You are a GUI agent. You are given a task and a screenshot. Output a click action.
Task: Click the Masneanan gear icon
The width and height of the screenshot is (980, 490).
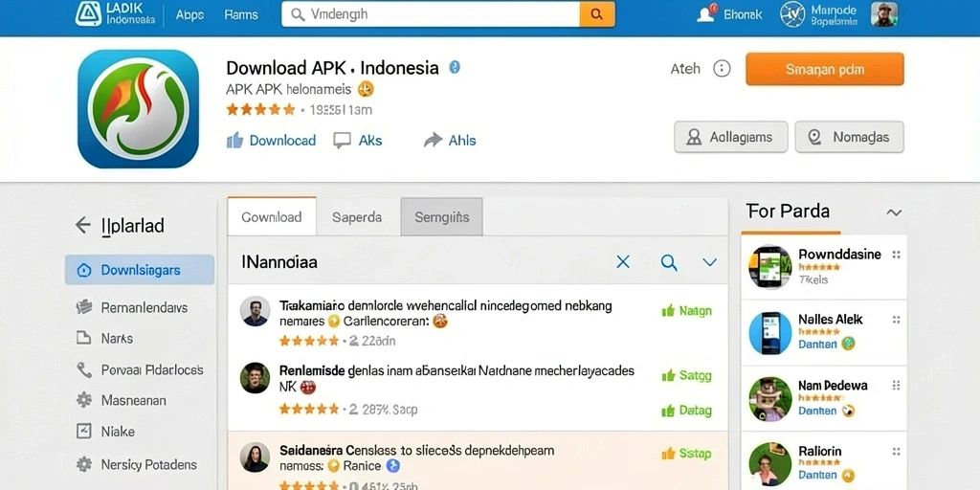click(84, 400)
